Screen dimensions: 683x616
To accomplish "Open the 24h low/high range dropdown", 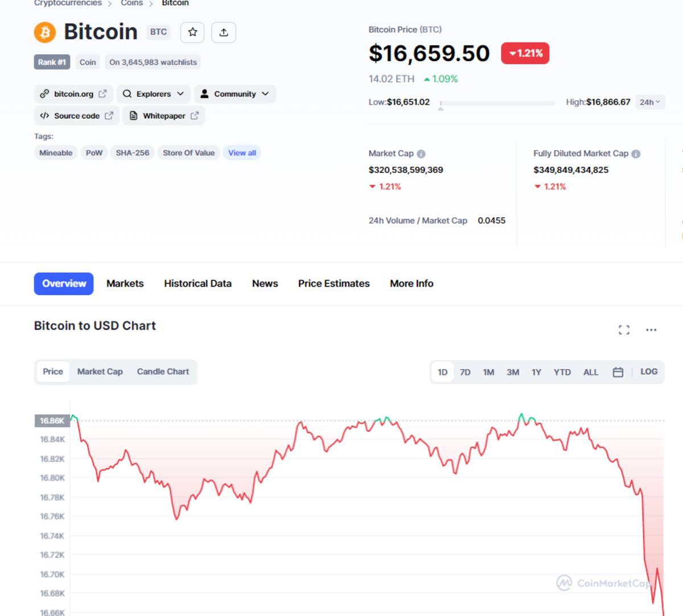I will (649, 102).
